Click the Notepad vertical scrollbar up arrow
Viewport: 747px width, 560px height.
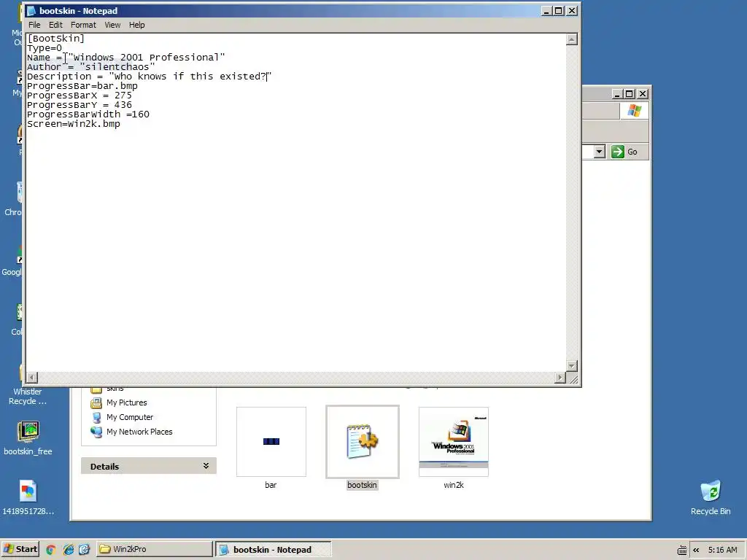tap(572, 39)
